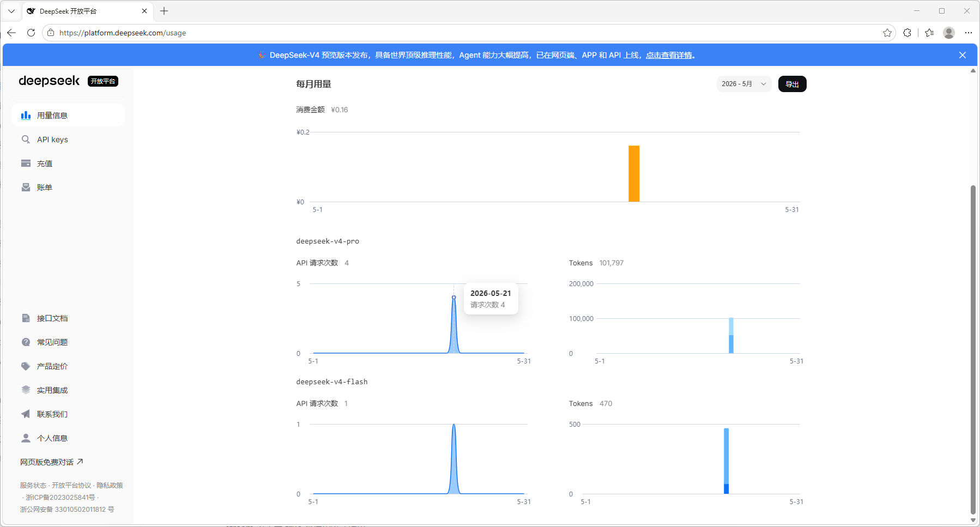Screen dimensions: 980x527
Task: Click the 导出 export button
Action: click(x=792, y=84)
